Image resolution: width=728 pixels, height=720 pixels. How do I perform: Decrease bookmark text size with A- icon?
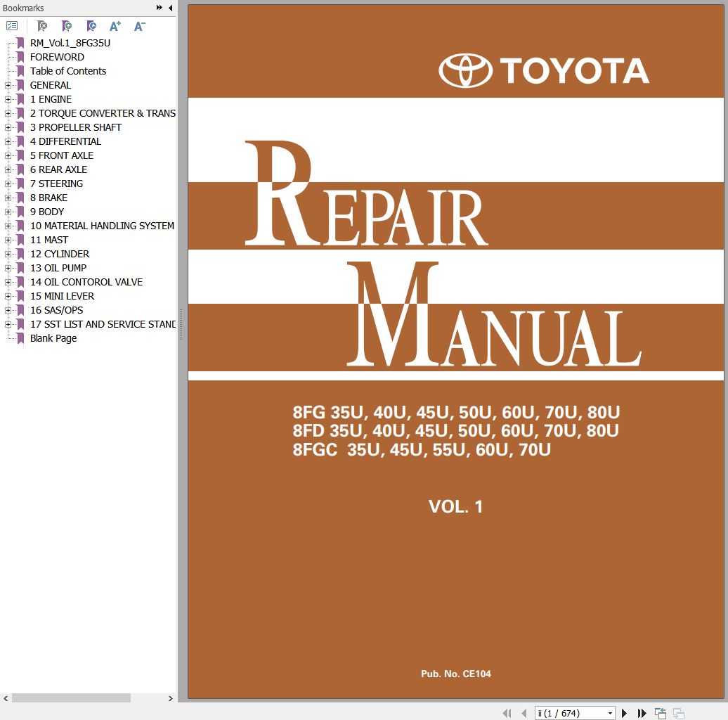click(x=138, y=26)
